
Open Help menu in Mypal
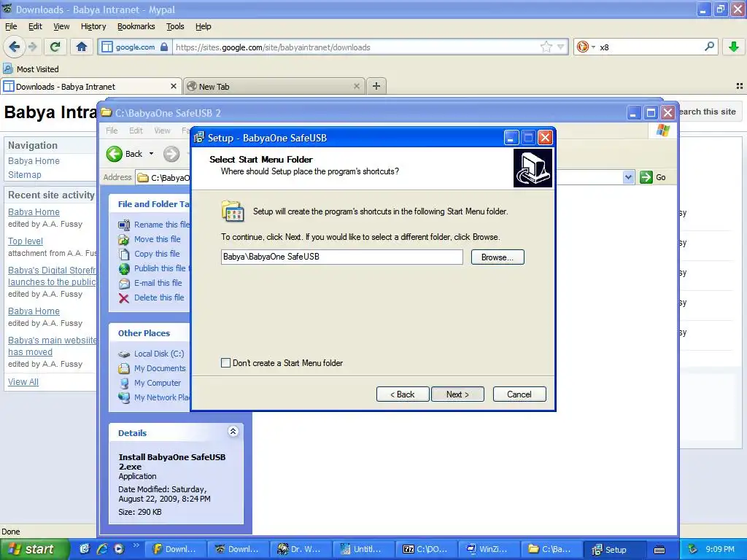tap(203, 26)
